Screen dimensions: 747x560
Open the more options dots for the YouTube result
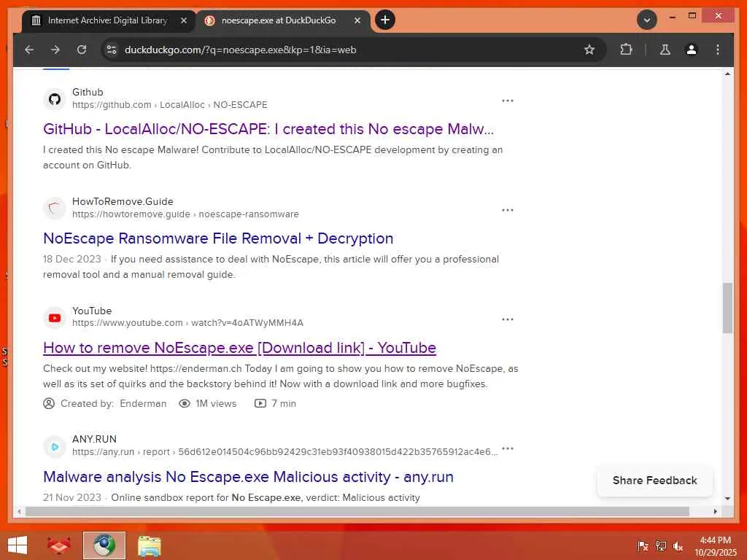(508, 319)
